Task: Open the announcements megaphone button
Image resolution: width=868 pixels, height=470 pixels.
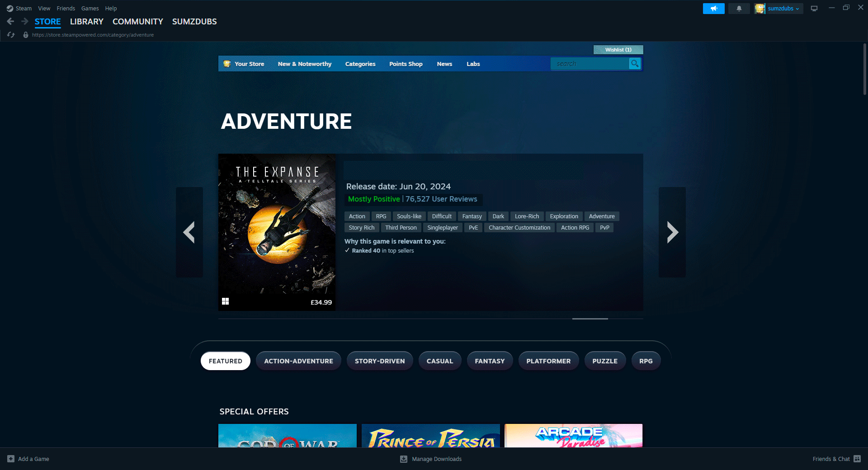Action: tap(713, 9)
